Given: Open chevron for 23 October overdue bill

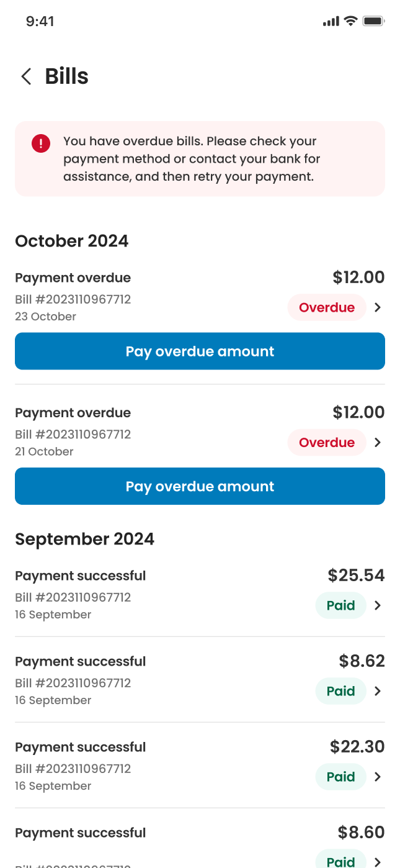Looking at the screenshot, I should [x=378, y=307].
